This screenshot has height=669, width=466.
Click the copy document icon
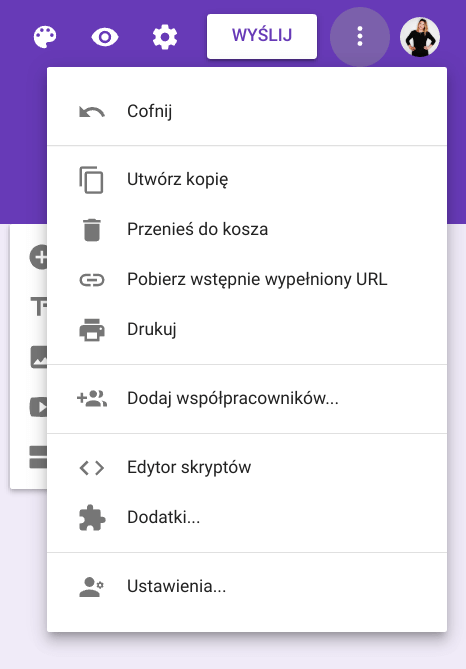[x=91, y=180]
